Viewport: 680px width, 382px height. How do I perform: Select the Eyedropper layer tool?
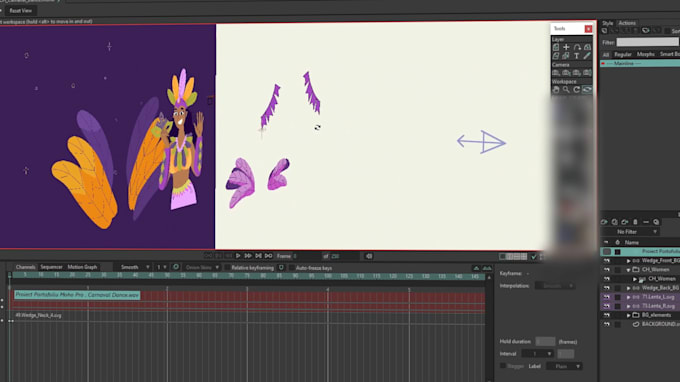(x=587, y=56)
